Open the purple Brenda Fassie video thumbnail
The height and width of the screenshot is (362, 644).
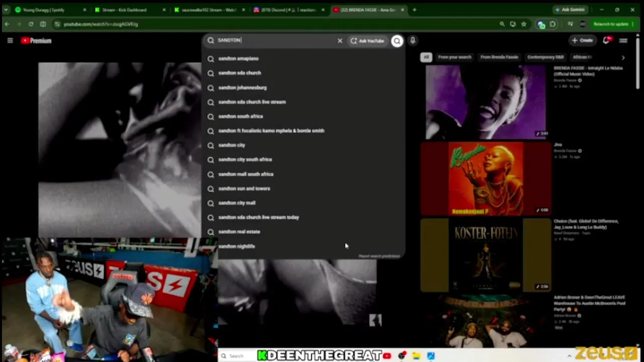pyautogui.click(x=486, y=102)
